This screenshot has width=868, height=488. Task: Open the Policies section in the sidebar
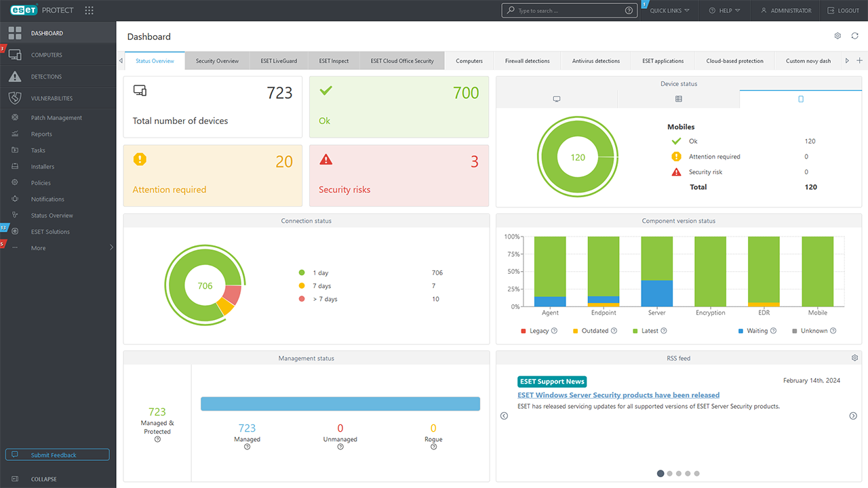[x=41, y=182]
